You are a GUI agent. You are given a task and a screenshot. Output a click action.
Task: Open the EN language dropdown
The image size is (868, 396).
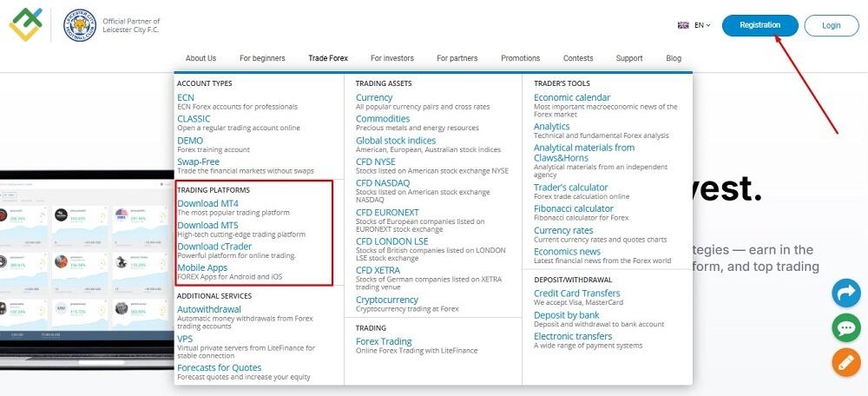[702, 25]
